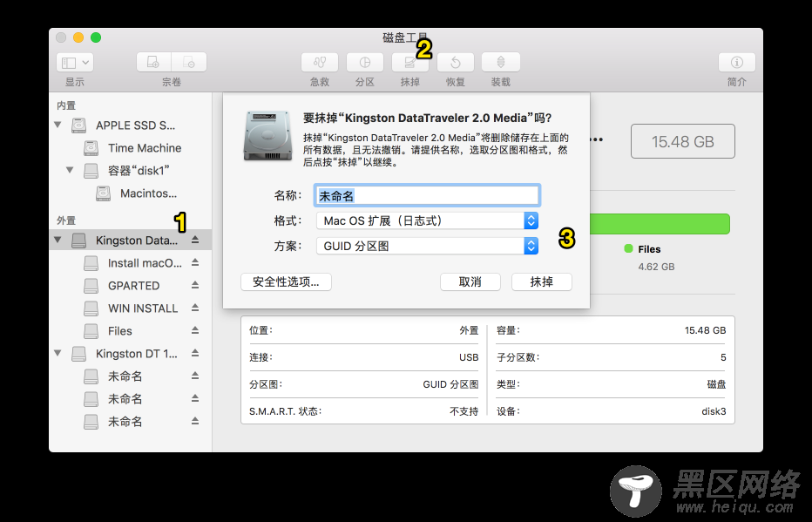
Task: Collapse the Kingston DT 1... disk triangle
Action: pos(58,353)
